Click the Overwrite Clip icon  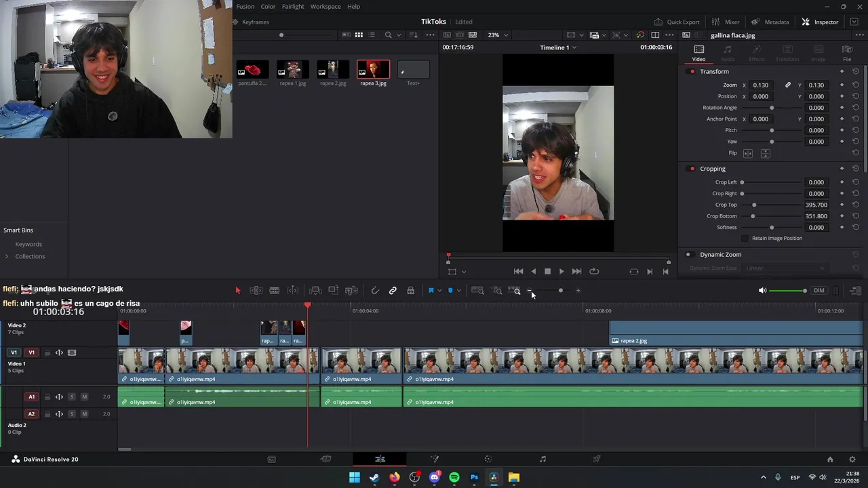(x=333, y=291)
